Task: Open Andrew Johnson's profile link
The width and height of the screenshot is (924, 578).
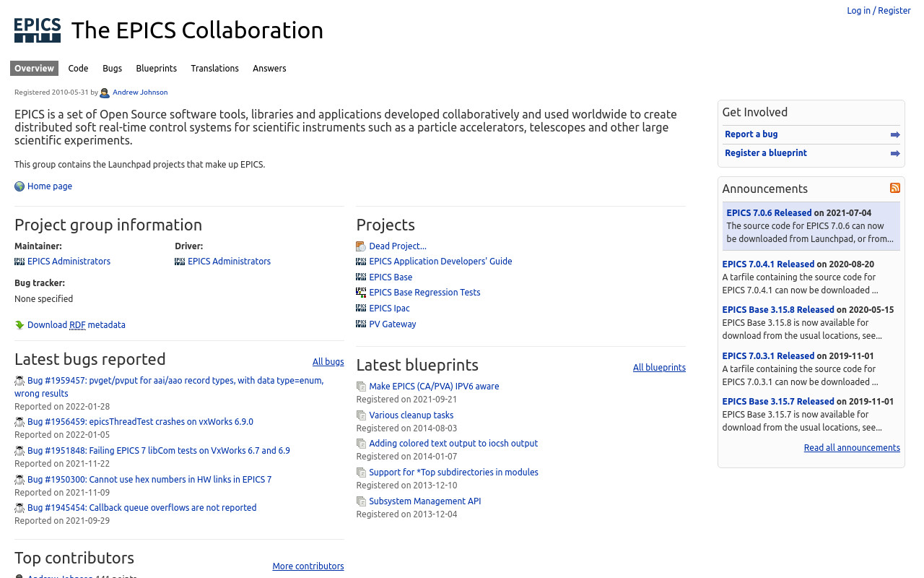Action: [140, 92]
